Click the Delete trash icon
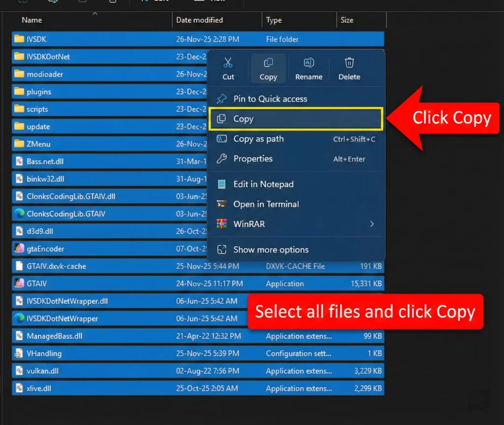This screenshot has height=425, width=504. 349,63
